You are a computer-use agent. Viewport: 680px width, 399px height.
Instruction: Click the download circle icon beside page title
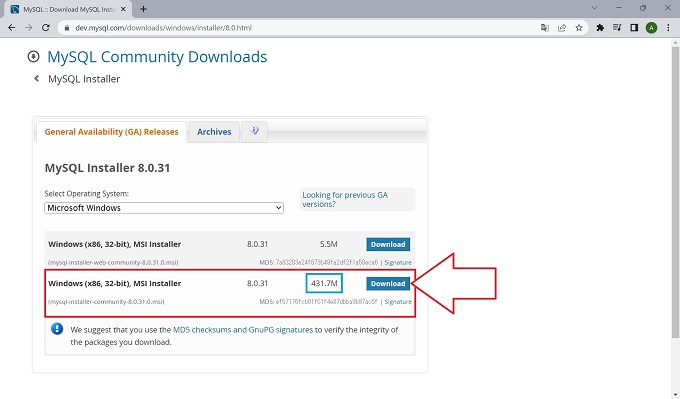(33, 56)
